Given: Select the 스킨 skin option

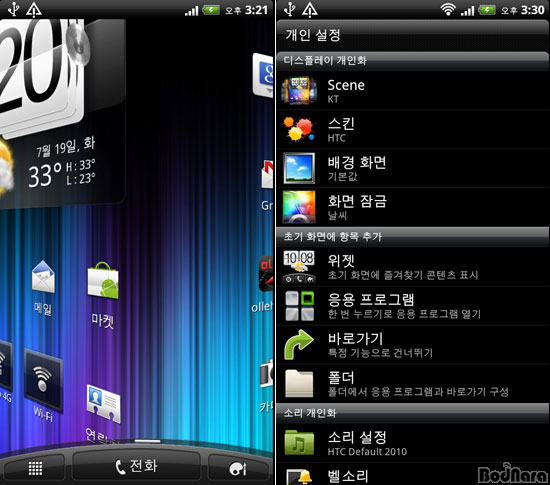Looking at the screenshot, I should coord(413,129).
